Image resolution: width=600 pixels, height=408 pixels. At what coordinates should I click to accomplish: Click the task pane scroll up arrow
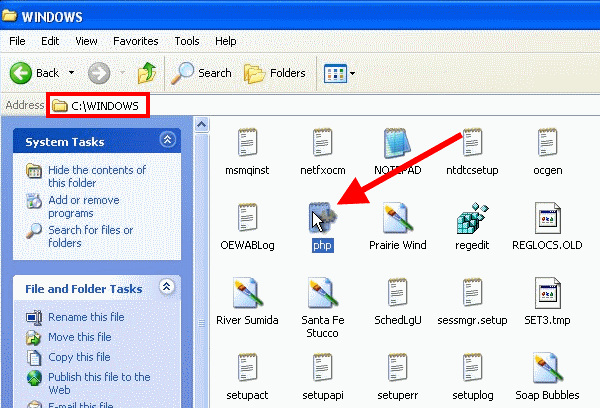(x=202, y=125)
